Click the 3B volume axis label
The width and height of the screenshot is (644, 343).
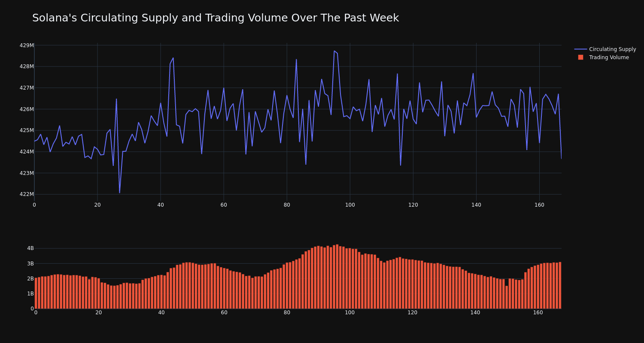tap(30, 263)
